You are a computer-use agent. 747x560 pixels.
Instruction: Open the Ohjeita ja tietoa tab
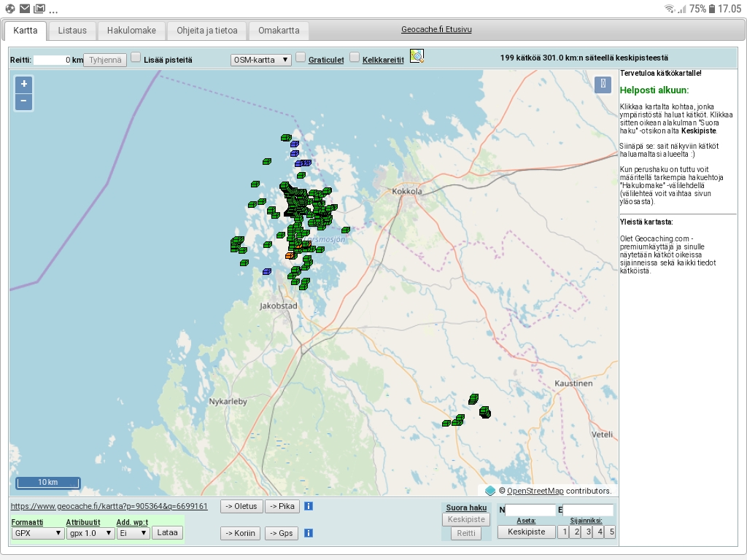click(x=207, y=31)
